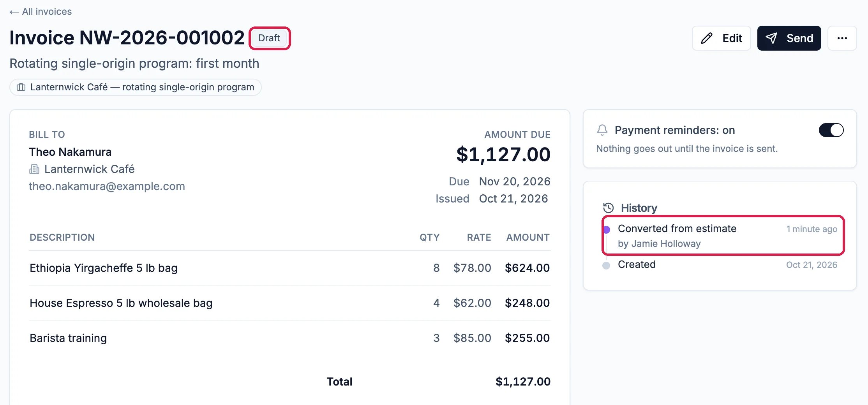Screen dimensions: 868x405
Task: Click the due date Nov 20, 2026
Action: [515, 181]
